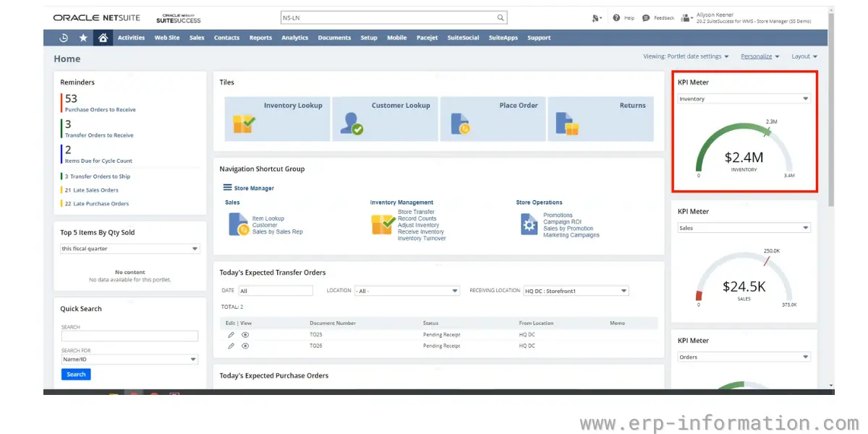Viewport: 868px width, 434px height.
Task: Open the Campaign ROI link
Action: point(562,222)
